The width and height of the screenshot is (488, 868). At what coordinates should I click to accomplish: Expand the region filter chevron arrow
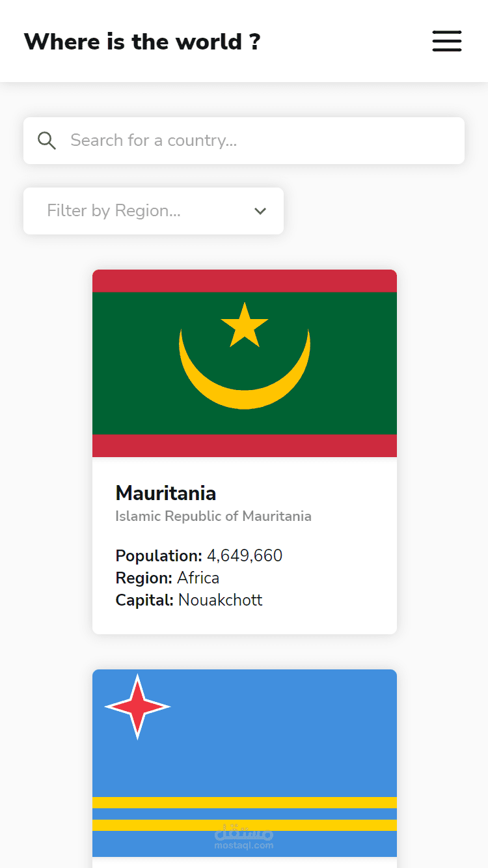pyautogui.click(x=260, y=211)
